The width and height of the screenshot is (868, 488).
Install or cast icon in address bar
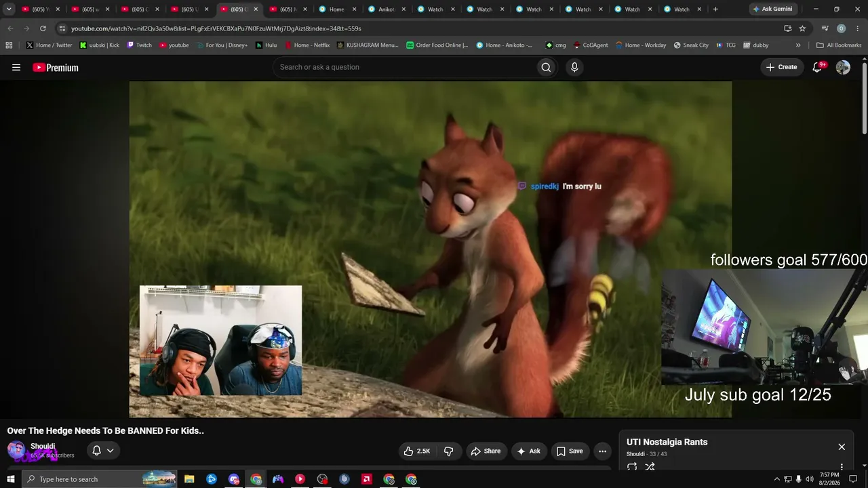787,28
